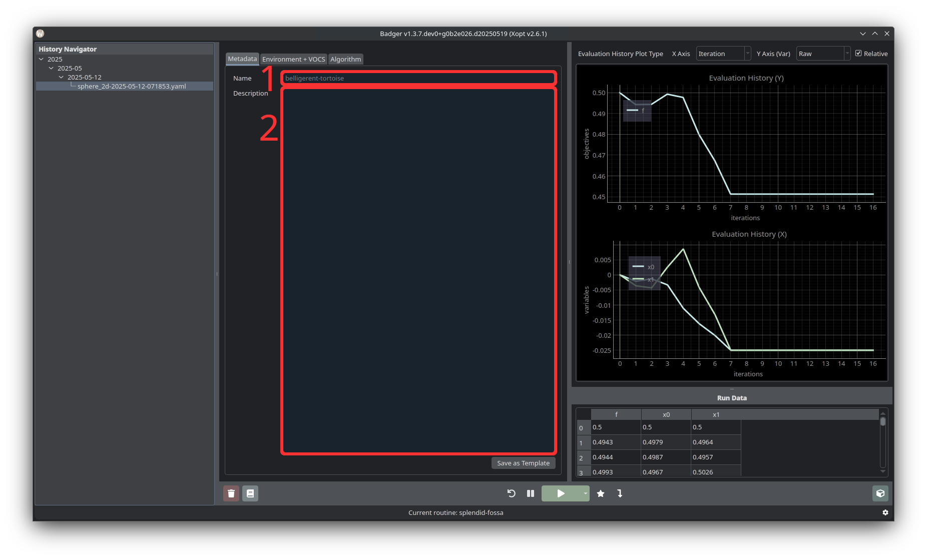Switch to Environment + VOCS tab
This screenshot has width=927, height=560.
[293, 59]
